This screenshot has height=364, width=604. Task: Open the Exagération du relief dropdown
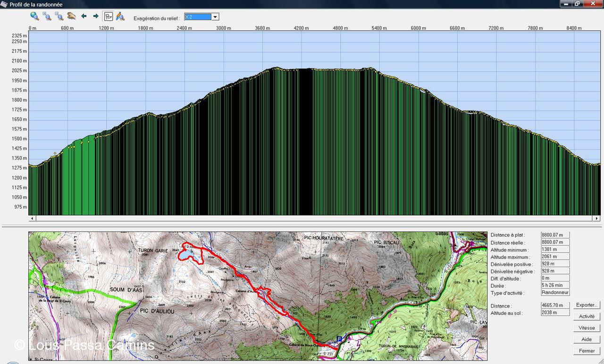[215, 17]
